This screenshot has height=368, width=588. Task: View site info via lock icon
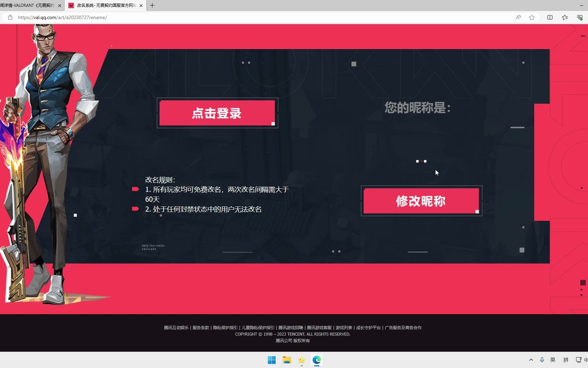(10, 17)
